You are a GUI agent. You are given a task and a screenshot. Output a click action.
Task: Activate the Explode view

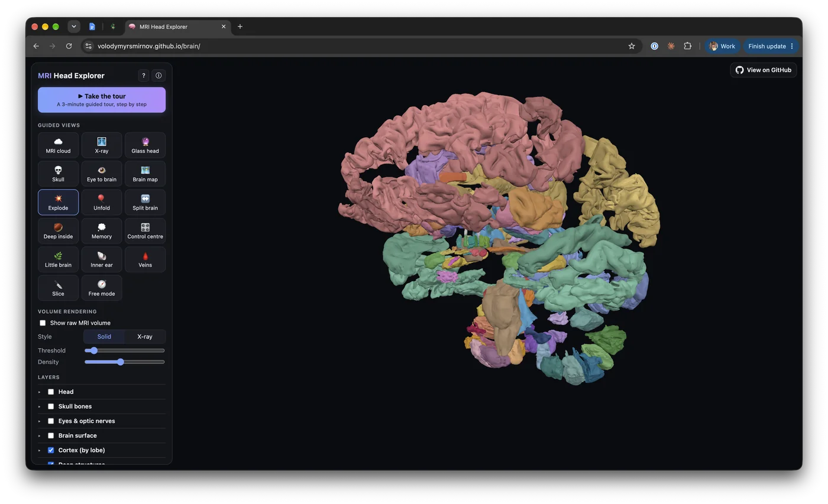point(58,202)
